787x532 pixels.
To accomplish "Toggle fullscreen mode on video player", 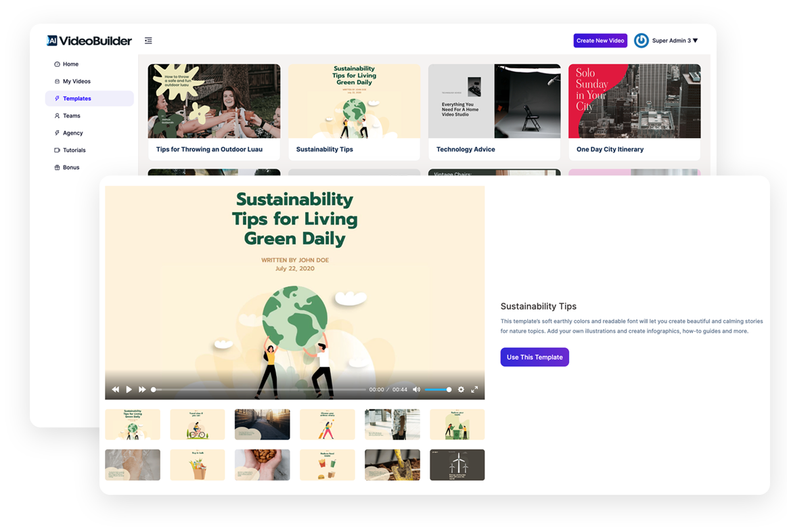I will pos(474,389).
